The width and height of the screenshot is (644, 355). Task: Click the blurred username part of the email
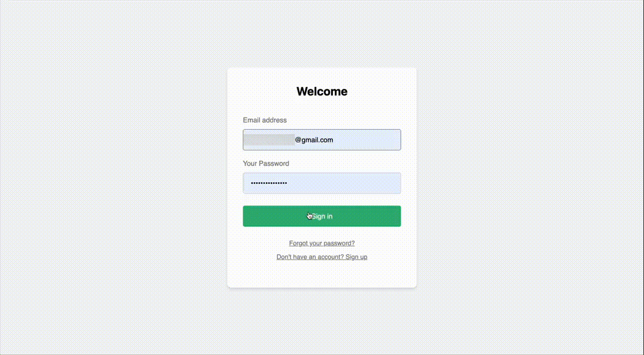pos(269,140)
